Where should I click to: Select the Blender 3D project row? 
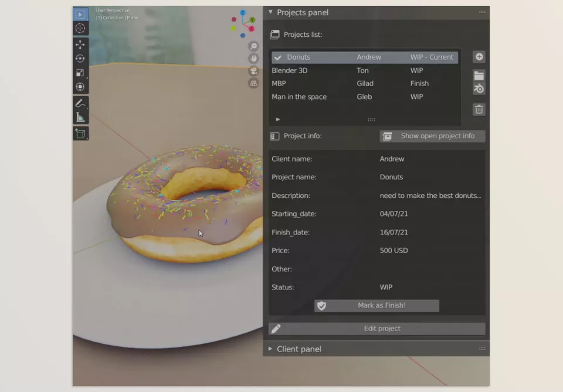(x=290, y=70)
